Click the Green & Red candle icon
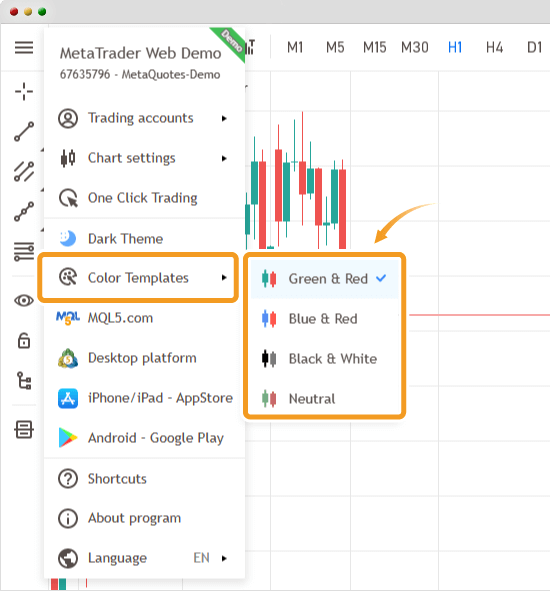The height and width of the screenshot is (591, 550). (269, 279)
